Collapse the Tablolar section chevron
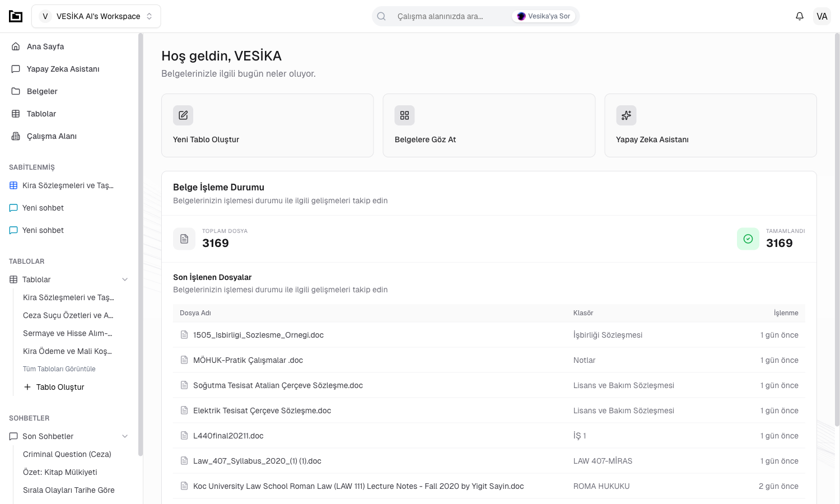The image size is (840, 504). pos(125,279)
